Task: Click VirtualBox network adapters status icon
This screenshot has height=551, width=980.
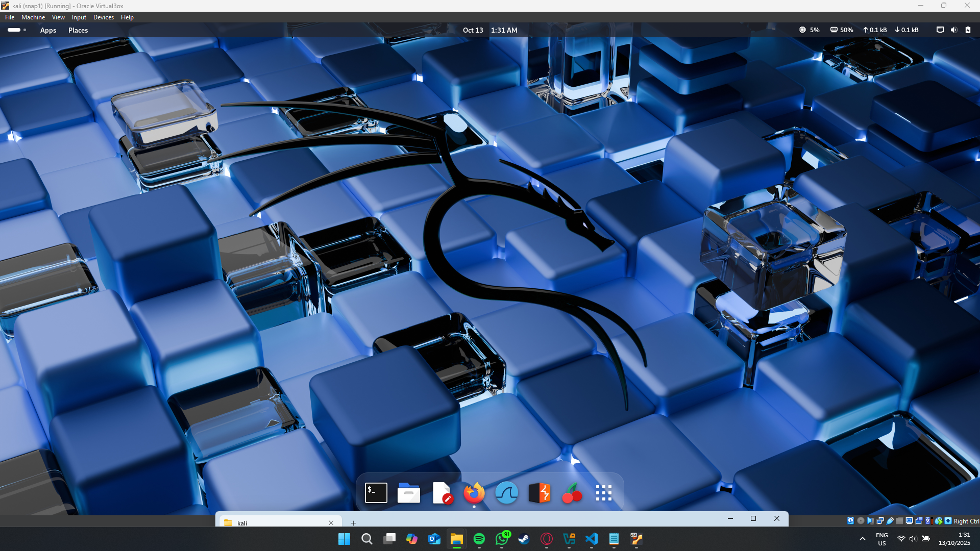Action: pos(880,521)
